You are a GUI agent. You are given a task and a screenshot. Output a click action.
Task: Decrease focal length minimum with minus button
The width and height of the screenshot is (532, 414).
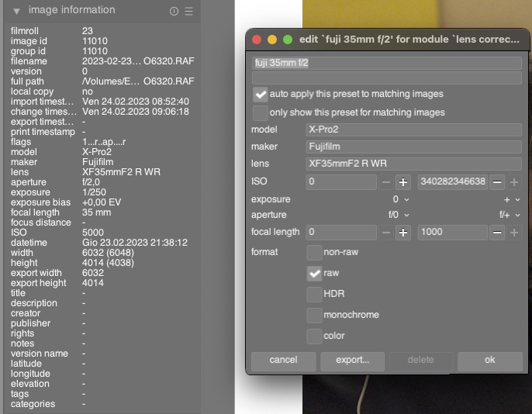(385, 233)
